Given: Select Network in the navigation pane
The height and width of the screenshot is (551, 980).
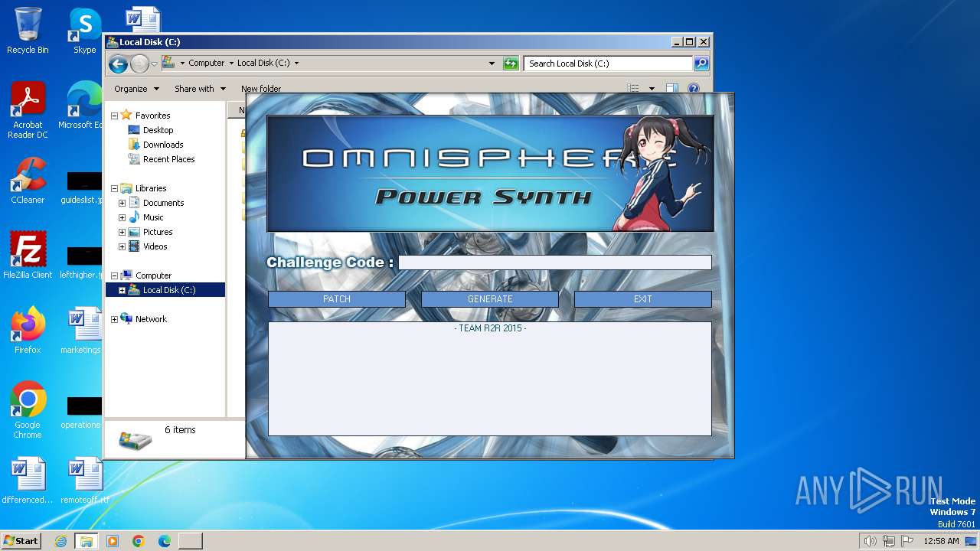Looking at the screenshot, I should point(151,319).
